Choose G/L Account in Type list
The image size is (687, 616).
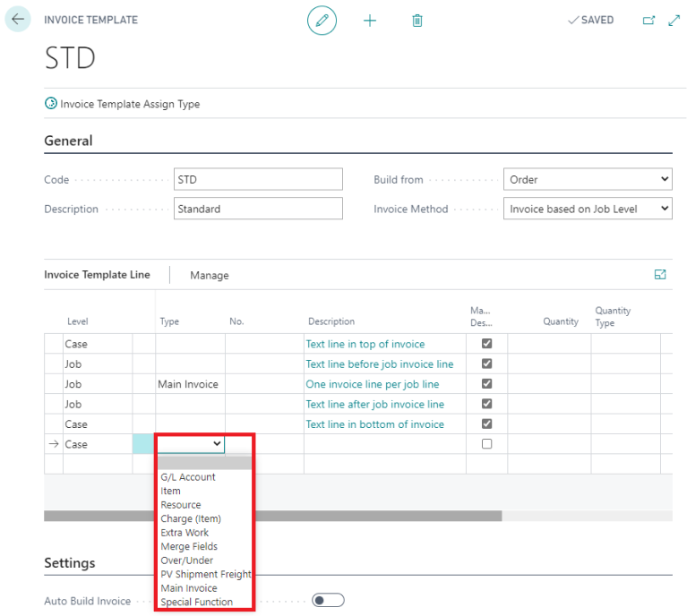204,477
